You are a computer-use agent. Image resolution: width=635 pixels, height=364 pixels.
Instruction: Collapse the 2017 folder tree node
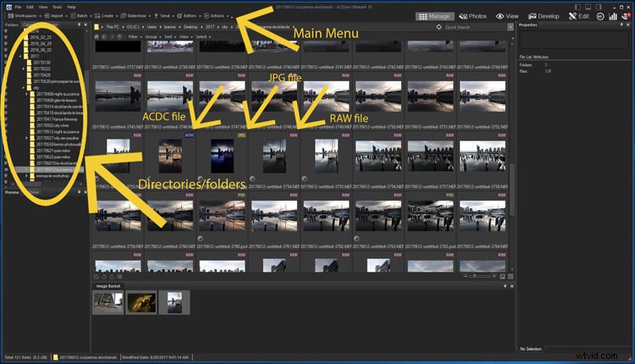click(x=19, y=56)
